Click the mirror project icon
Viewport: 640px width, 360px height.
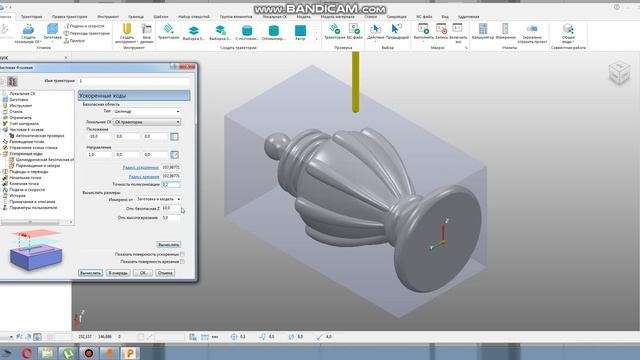click(532, 29)
